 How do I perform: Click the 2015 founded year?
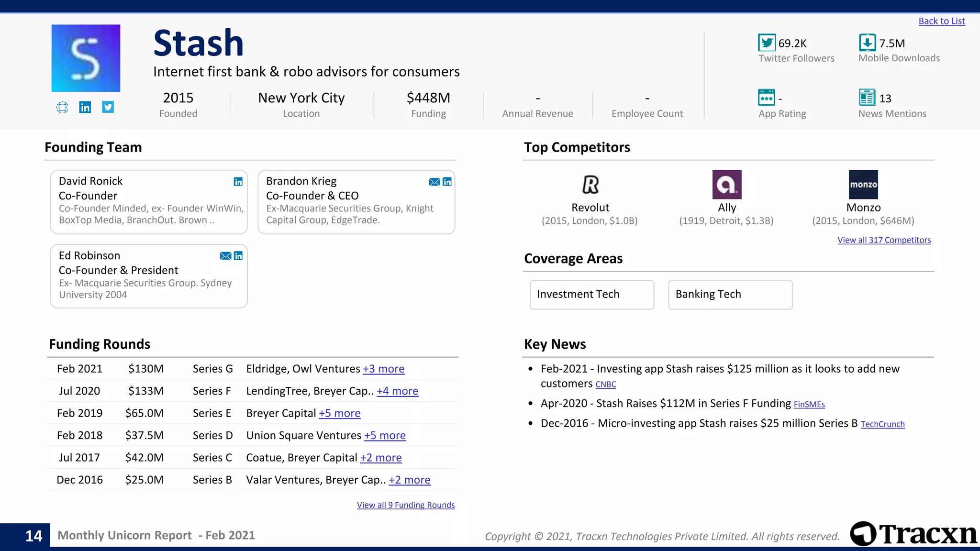178,98
